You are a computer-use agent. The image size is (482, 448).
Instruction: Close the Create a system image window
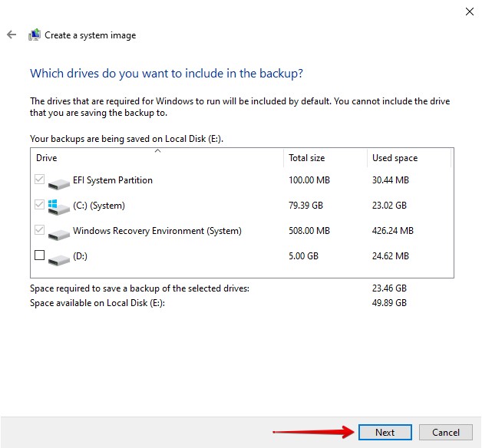470,12
